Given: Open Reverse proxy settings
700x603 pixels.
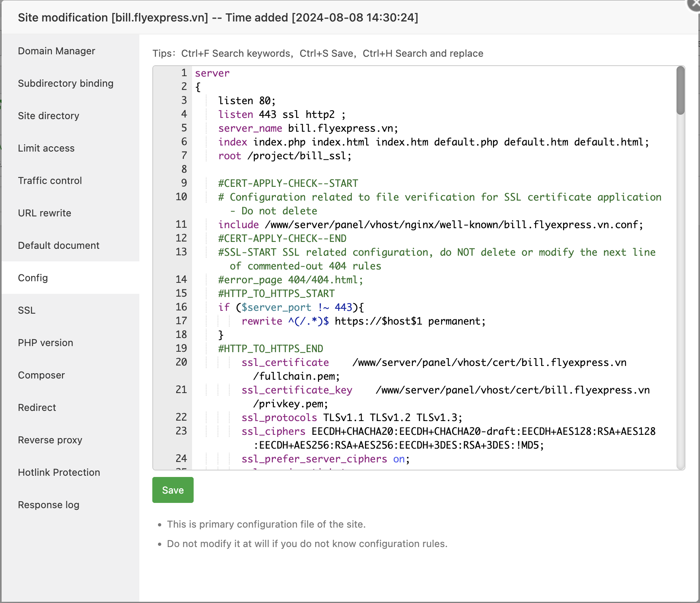Looking at the screenshot, I should (x=50, y=440).
